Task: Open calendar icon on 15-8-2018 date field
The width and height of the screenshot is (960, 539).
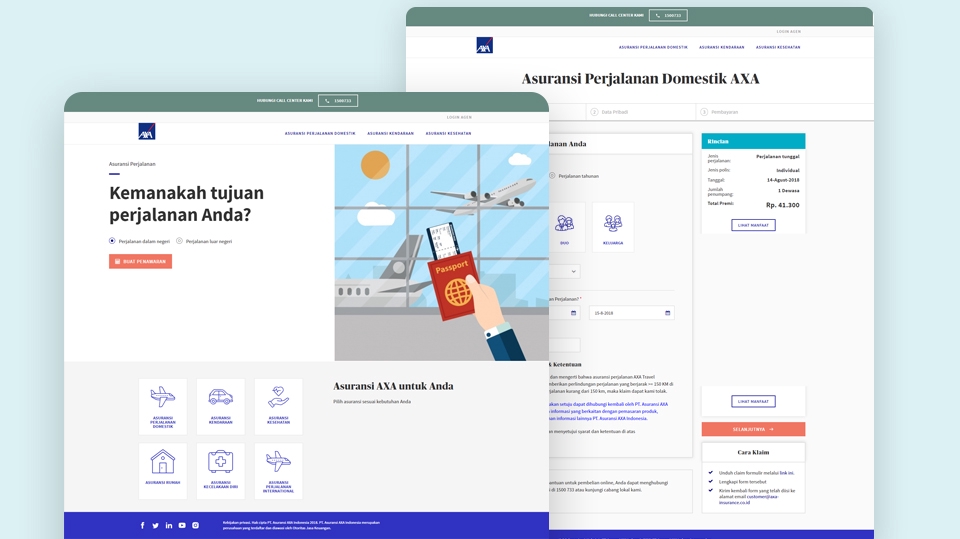Action: click(x=667, y=313)
